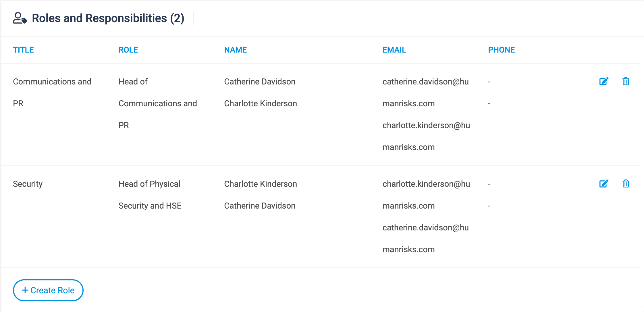
Task: Sort by the NAME column header
Action: point(236,50)
